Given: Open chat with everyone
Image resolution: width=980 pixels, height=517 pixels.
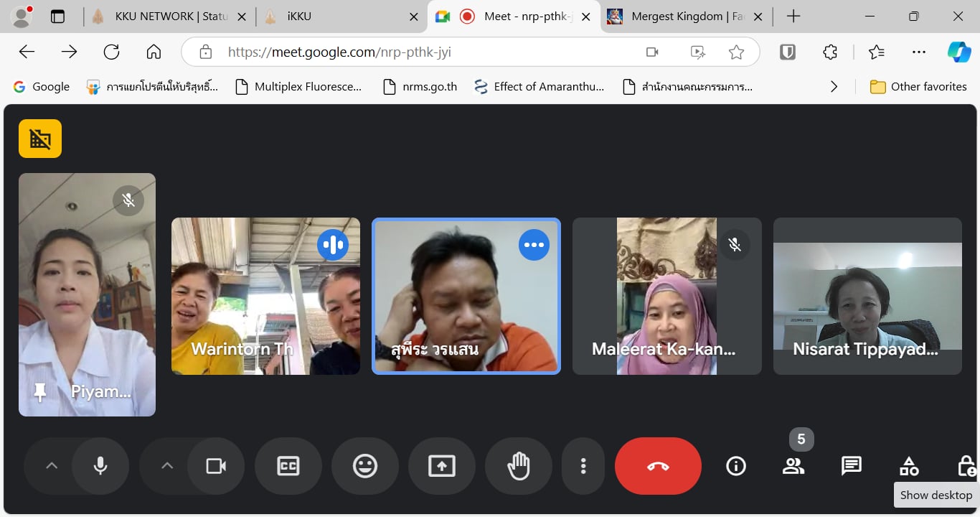Looking at the screenshot, I should click(851, 466).
